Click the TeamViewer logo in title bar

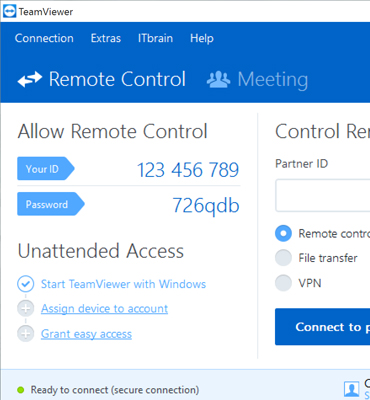[x=9, y=12]
